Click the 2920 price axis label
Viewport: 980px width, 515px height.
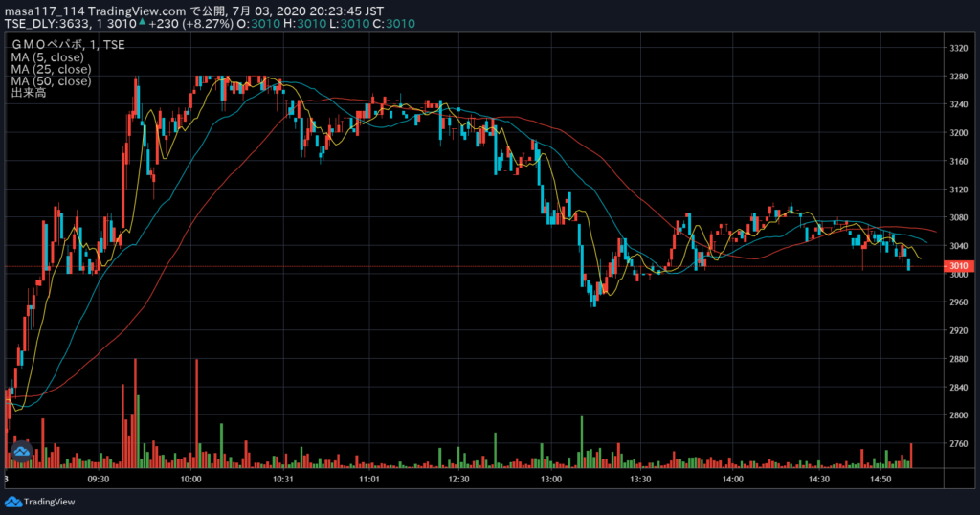tap(959, 330)
